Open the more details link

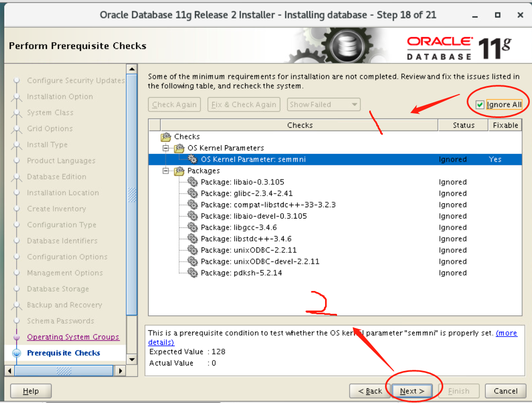[x=506, y=333]
